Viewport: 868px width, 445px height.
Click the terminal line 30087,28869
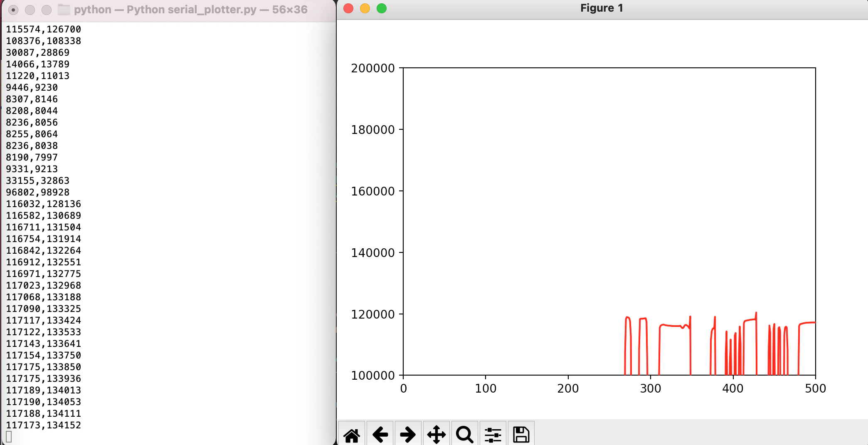pos(37,52)
